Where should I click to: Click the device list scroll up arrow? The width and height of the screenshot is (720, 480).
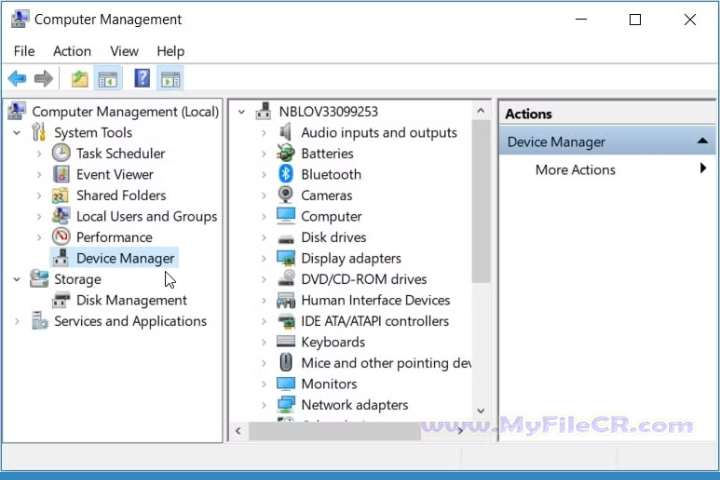(481, 111)
